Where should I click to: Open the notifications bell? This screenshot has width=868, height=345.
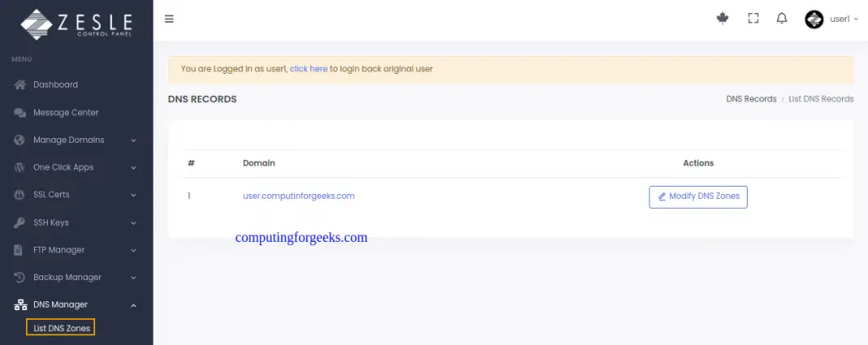click(x=782, y=19)
